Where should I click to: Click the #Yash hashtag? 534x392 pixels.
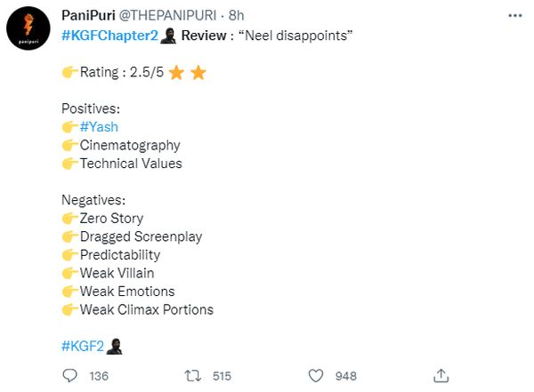[x=99, y=127]
